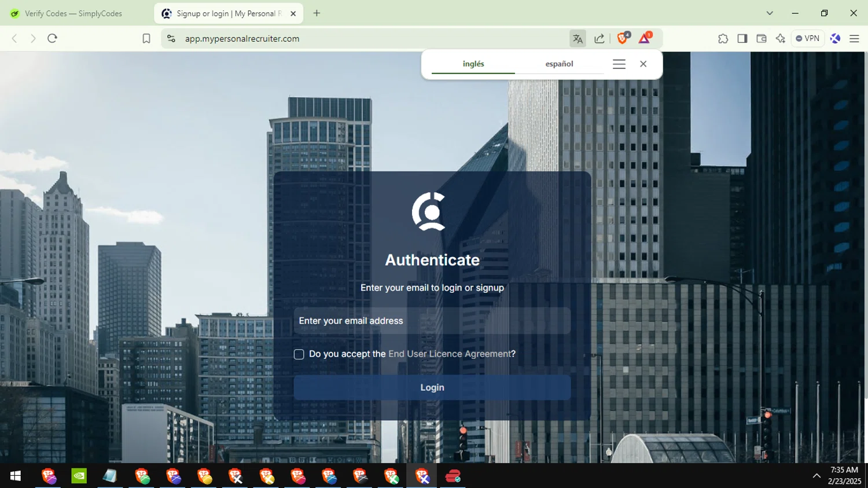
Task: Open the extensions puzzle icon
Action: point(723,39)
